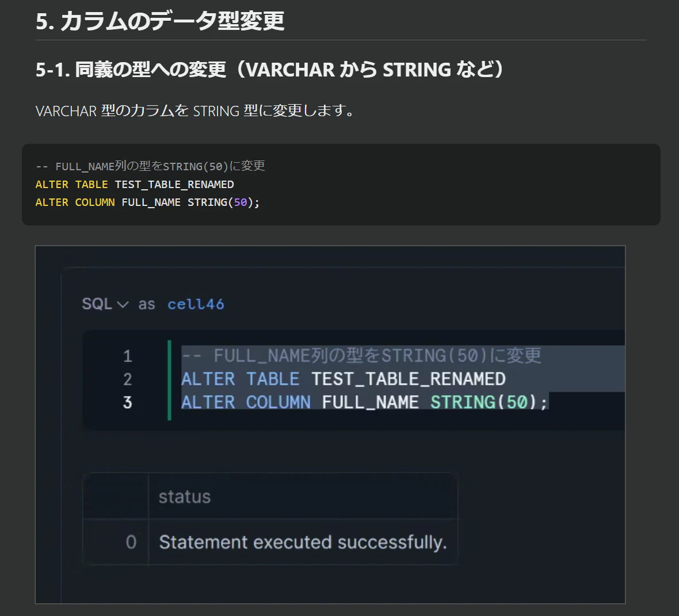Click the ALTER TABLE line in the top code block
The image size is (679, 616).
pos(135,185)
